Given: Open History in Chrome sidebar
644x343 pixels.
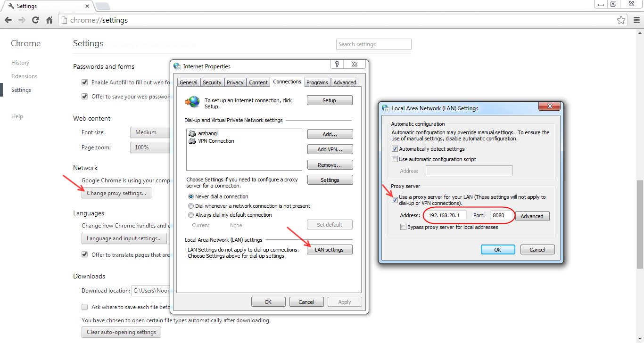Looking at the screenshot, I should point(20,63).
